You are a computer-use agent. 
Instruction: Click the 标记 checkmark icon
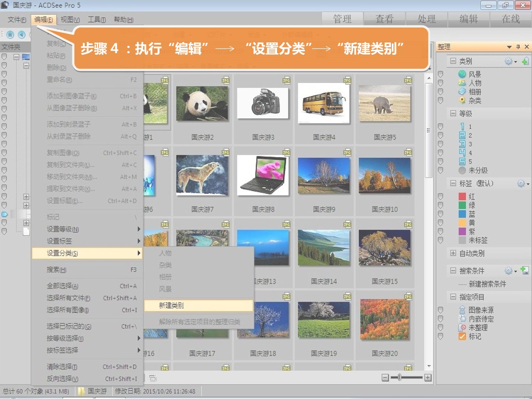coord(462,337)
